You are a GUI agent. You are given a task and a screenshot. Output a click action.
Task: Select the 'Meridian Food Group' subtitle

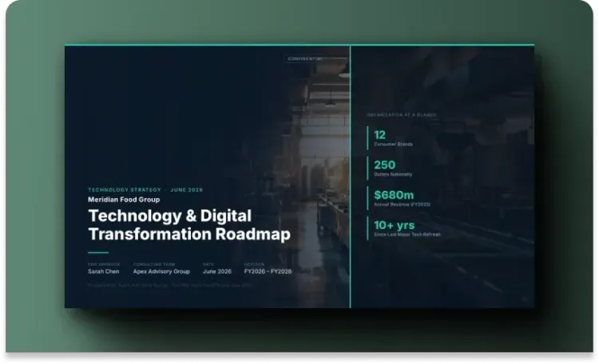(x=124, y=200)
